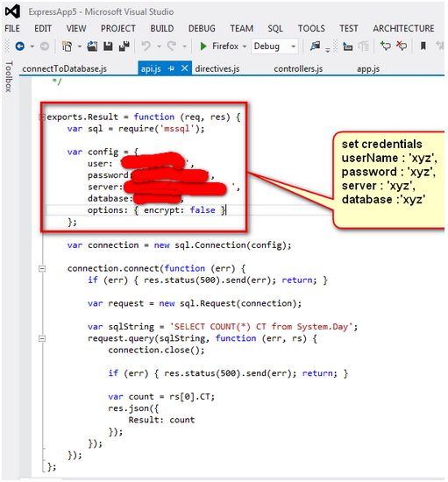Viewport: 448px width, 482px height.
Task: Click the Comment Selection icon
Action: (x=385, y=46)
